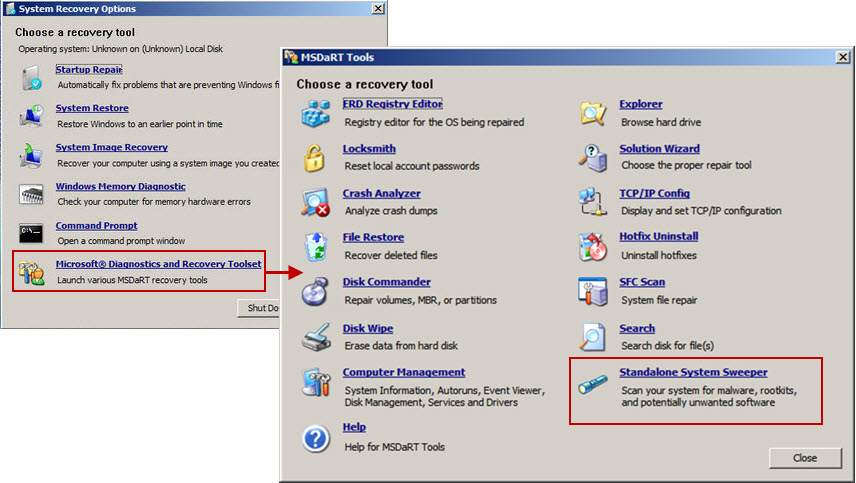The image size is (856, 483).
Task: Close the MSDaRT Tools window with X
Action: pyautogui.click(x=843, y=57)
